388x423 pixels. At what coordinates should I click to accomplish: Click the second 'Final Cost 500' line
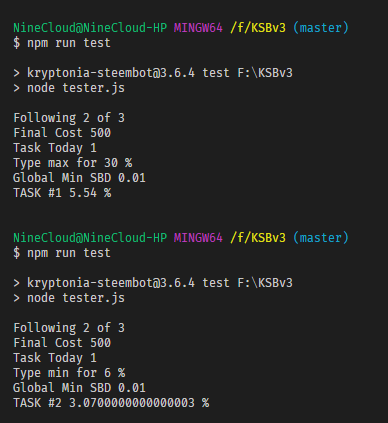[62, 343]
